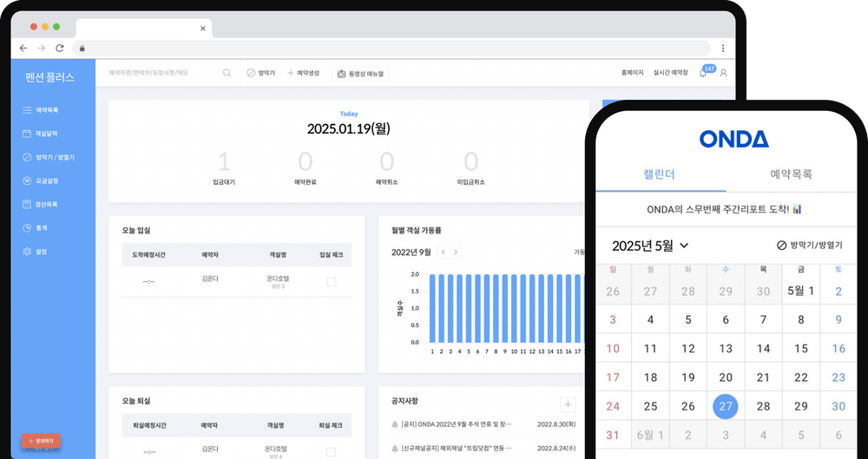The height and width of the screenshot is (459, 868).
Task: Click the 예약완료 count
Action: click(x=305, y=162)
